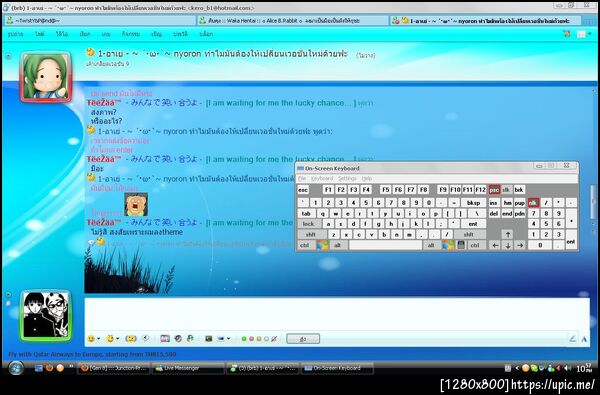Click the white status dot in toolbar
Image resolution: width=600 pixels, height=395 pixels.
click(x=266, y=339)
